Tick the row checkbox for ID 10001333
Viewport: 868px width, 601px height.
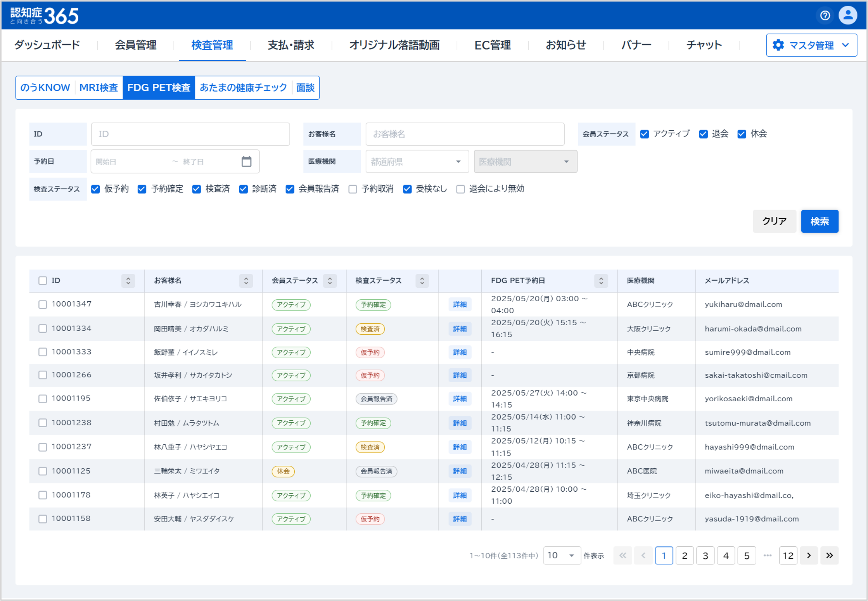pyautogui.click(x=43, y=352)
